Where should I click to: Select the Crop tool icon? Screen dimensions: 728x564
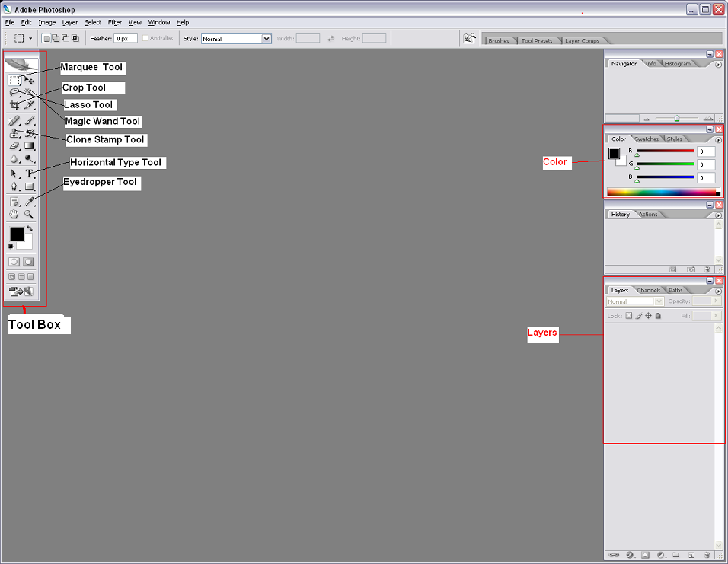click(x=14, y=105)
